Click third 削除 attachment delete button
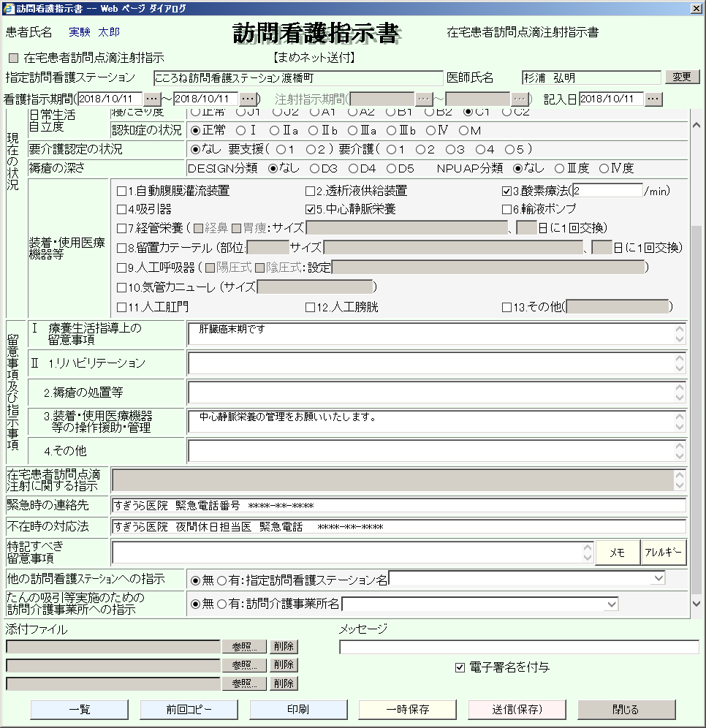The width and height of the screenshot is (706, 728). tap(284, 683)
